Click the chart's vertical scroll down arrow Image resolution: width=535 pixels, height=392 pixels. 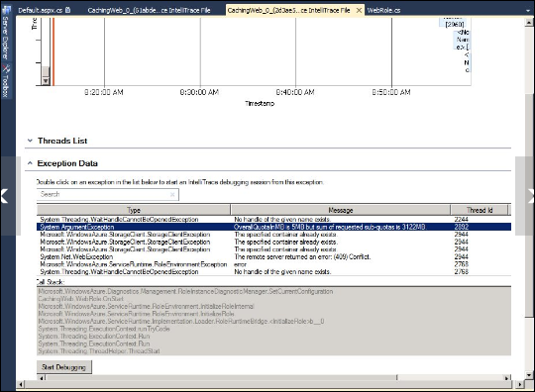click(46, 81)
